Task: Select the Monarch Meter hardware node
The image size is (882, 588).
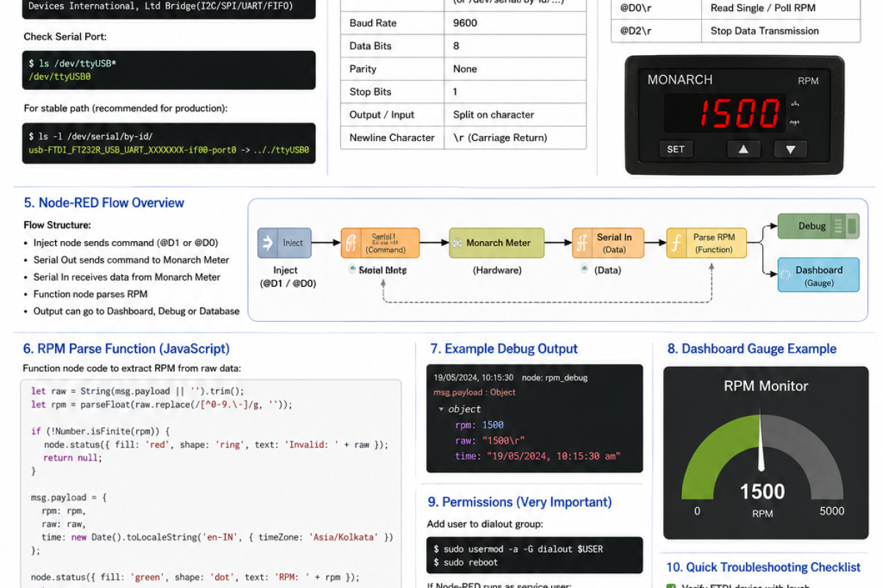Action: [497, 243]
